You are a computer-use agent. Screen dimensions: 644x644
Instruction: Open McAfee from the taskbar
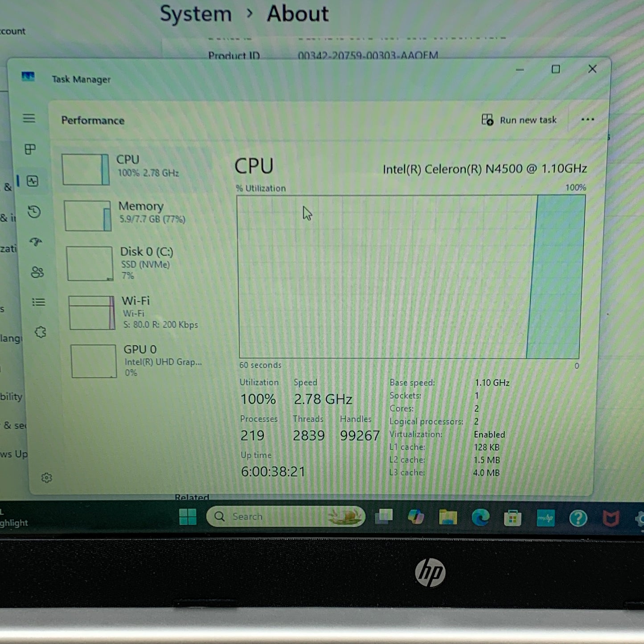click(611, 518)
